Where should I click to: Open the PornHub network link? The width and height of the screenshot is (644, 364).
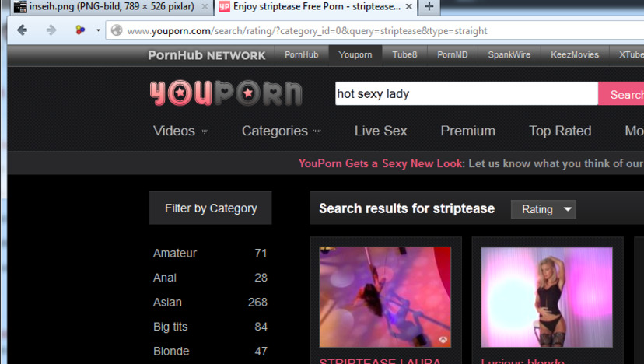pyautogui.click(x=302, y=55)
